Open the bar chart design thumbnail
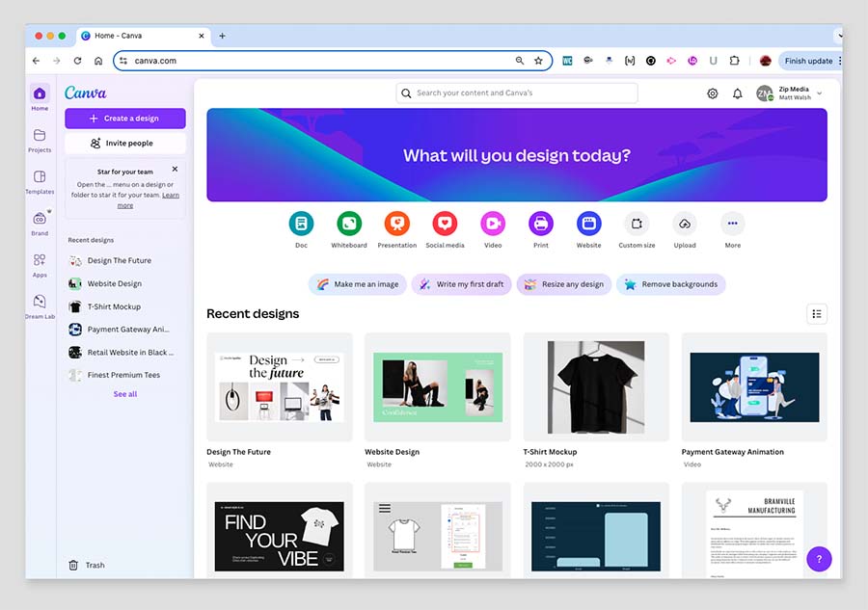Viewport: 868px width, 610px height. click(x=596, y=531)
